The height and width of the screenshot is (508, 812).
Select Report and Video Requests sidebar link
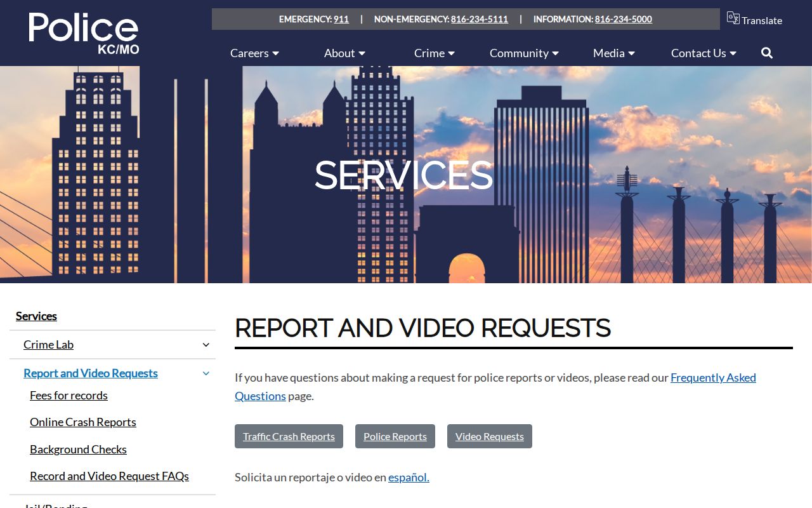[91, 373]
